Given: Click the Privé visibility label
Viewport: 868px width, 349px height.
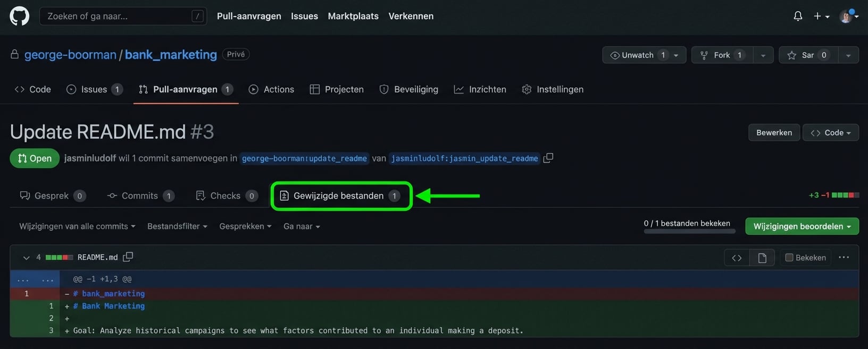Looking at the screenshot, I should [x=236, y=54].
